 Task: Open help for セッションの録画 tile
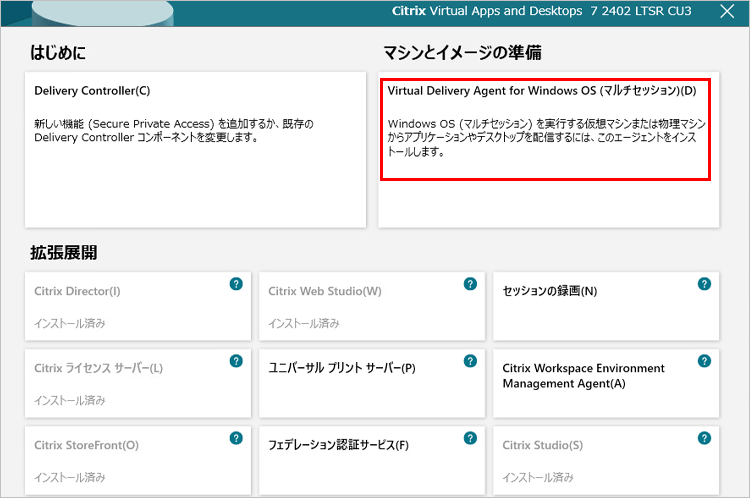pyautogui.click(x=704, y=284)
